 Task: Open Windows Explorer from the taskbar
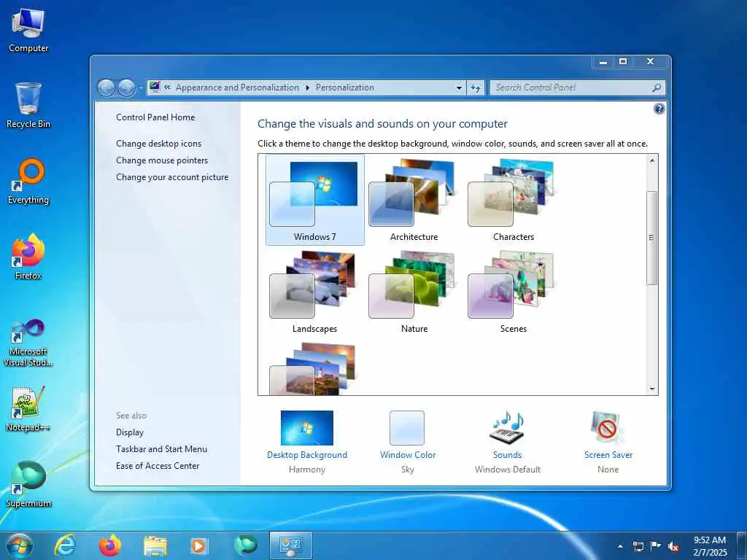tap(155, 547)
